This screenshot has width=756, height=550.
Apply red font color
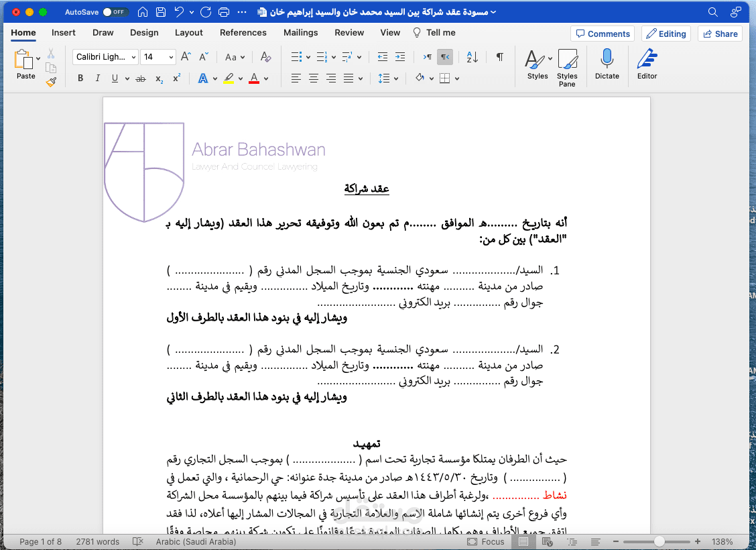click(x=254, y=78)
